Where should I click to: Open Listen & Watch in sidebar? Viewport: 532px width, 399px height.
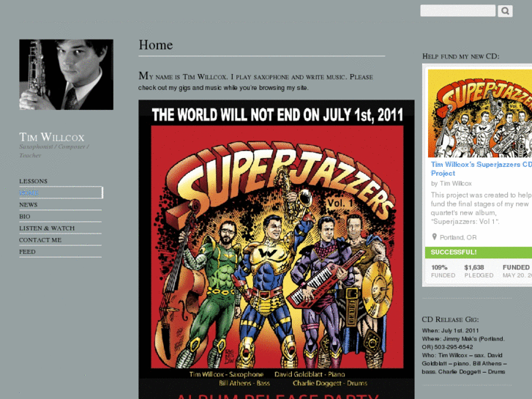(x=47, y=228)
